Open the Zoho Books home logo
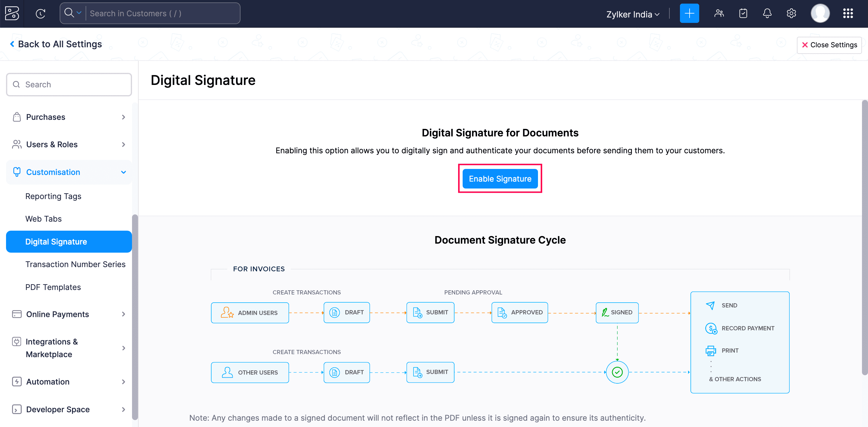The height and width of the screenshot is (427, 868). point(12,14)
